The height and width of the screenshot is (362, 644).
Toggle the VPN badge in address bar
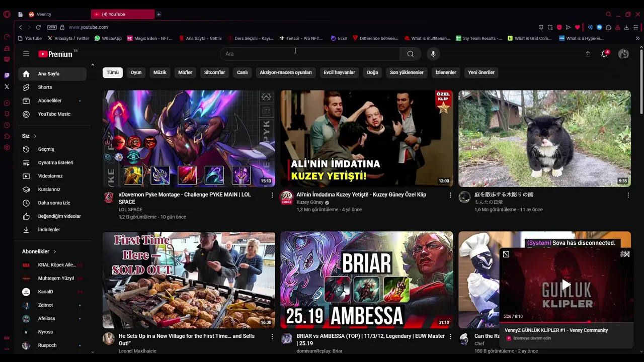pyautogui.click(x=52, y=27)
